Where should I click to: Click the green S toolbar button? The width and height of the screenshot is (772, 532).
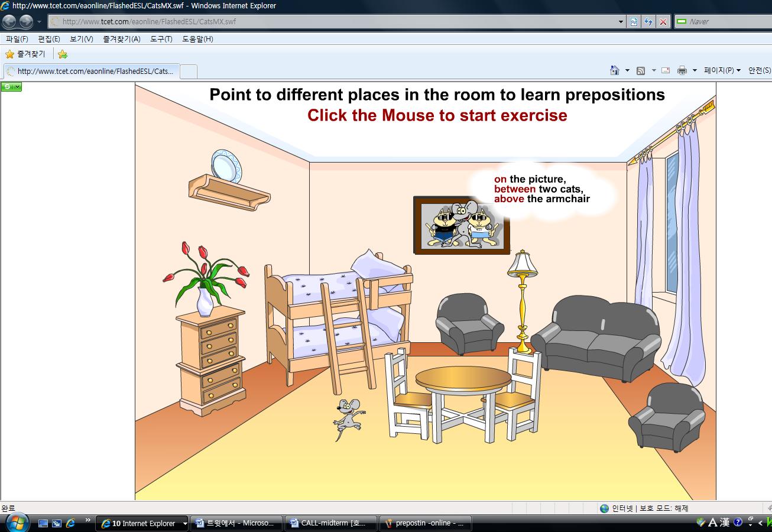point(7,86)
